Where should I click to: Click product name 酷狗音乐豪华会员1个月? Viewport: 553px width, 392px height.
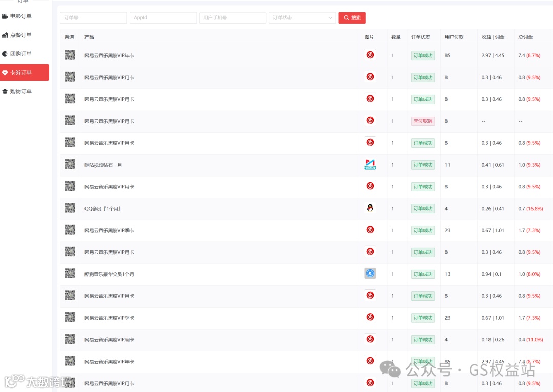[x=110, y=274]
